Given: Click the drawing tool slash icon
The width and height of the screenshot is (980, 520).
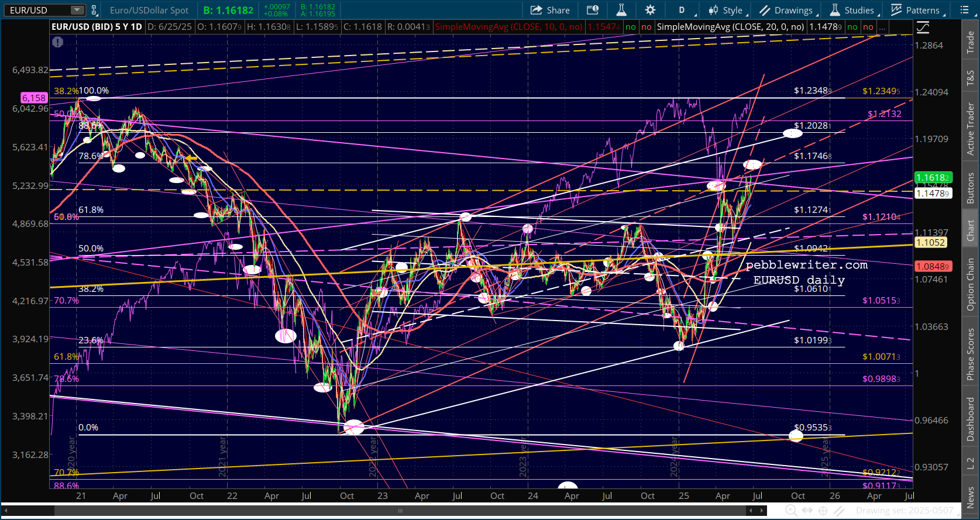Looking at the screenshot, I should point(839,511).
